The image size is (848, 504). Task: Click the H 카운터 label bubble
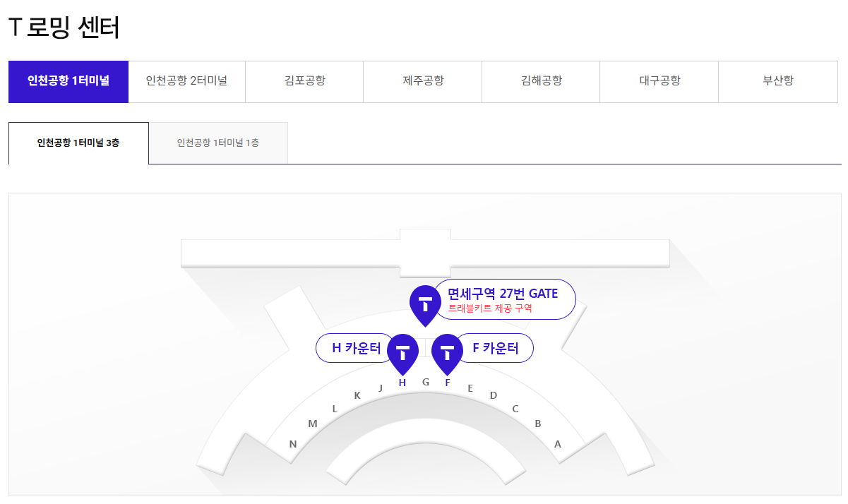pyautogui.click(x=356, y=348)
